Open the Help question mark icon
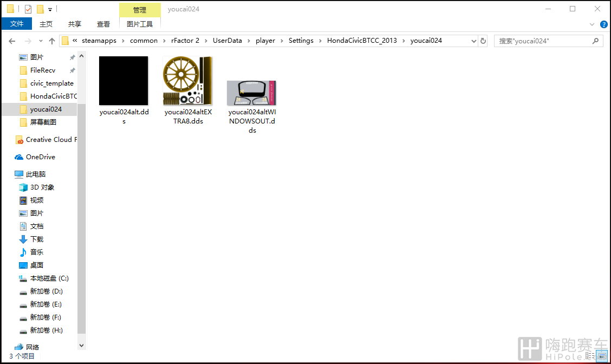Image resolution: width=611 pixels, height=364 pixels. [603, 24]
